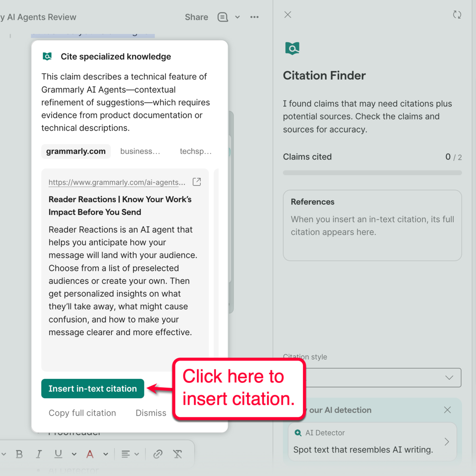This screenshot has width=476, height=476.
Task: Open the grammarly.com/ai-agents URL link
Action: (117, 182)
